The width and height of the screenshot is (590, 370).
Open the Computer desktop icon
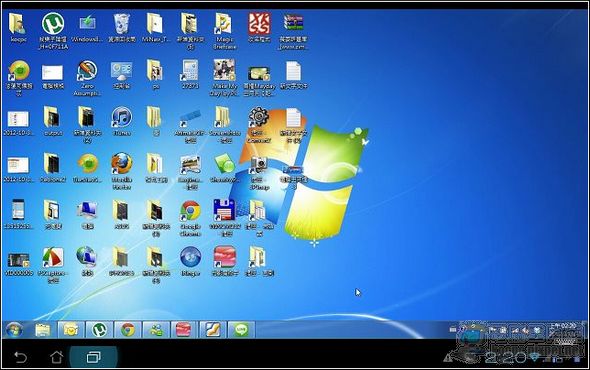coord(87,210)
